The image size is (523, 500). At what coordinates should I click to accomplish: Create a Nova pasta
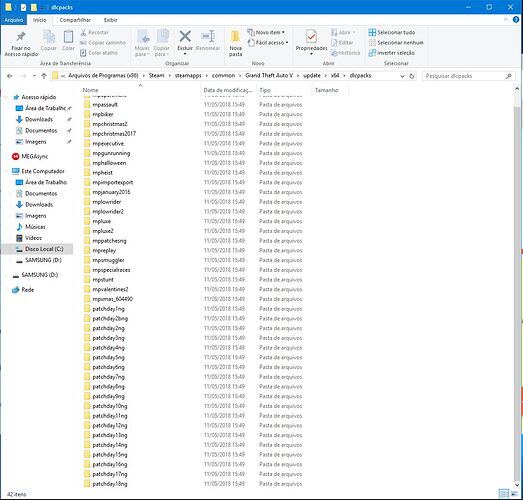pyautogui.click(x=235, y=43)
